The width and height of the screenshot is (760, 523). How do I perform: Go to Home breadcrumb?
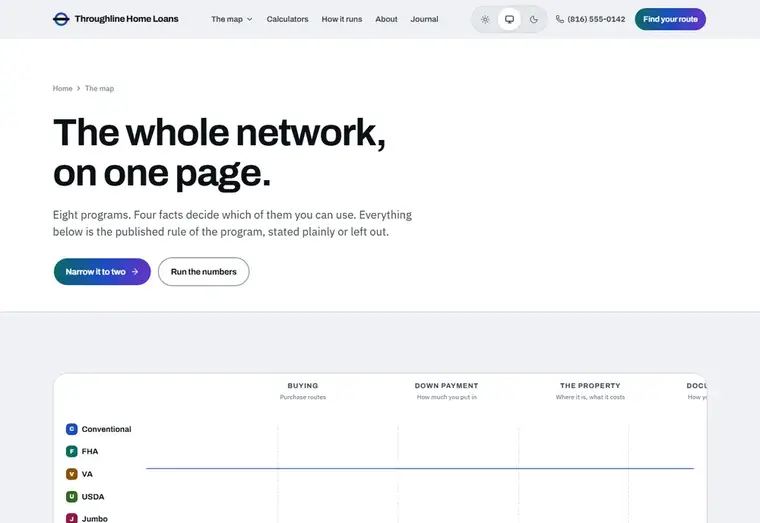(x=63, y=88)
